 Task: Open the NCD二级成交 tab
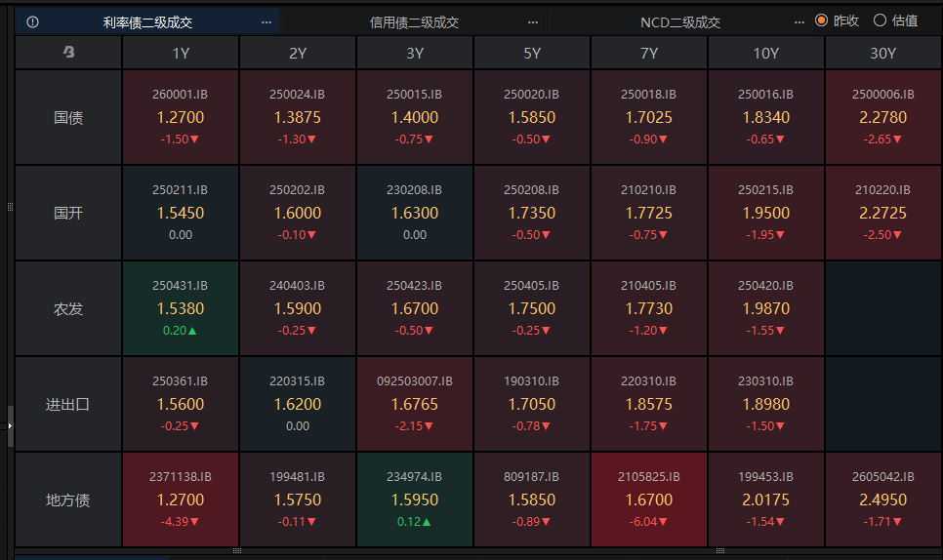coord(680,21)
